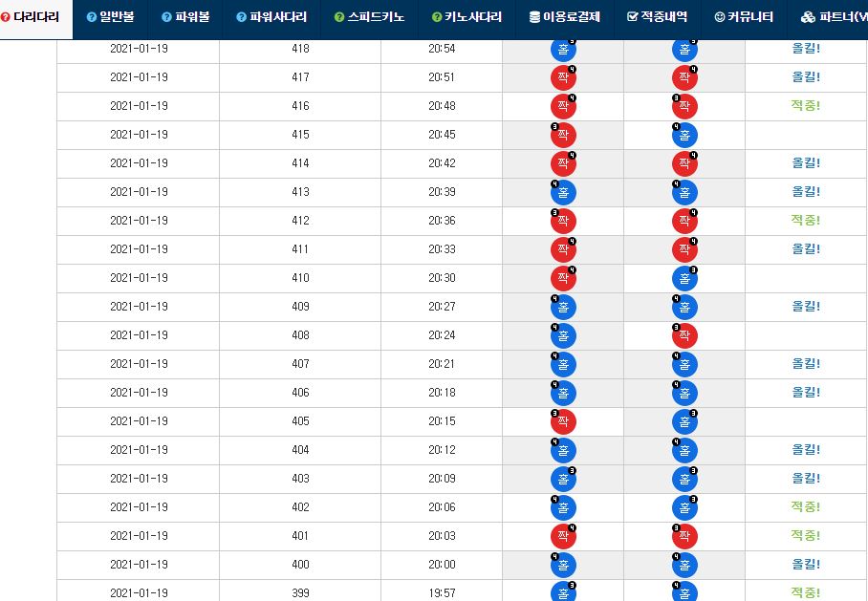Click the 2021-01-19 date in round 412

(139, 221)
